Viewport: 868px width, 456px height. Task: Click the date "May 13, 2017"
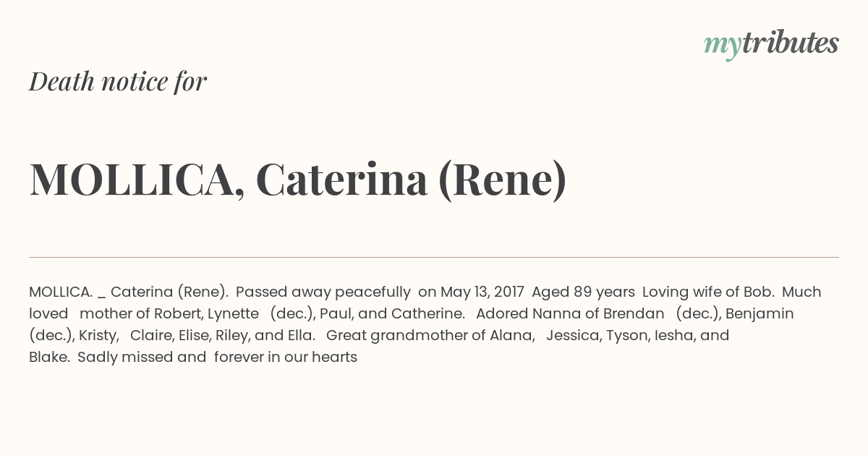click(482, 292)
